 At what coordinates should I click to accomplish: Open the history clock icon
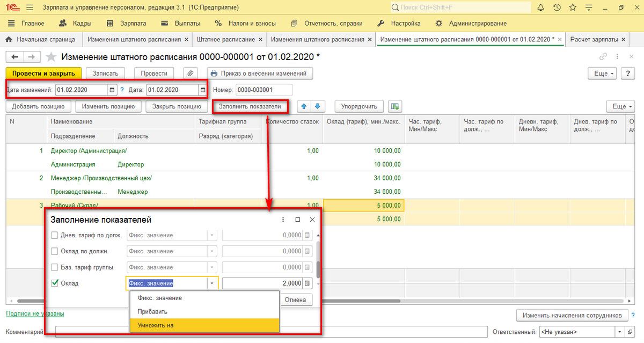[x=557, y=8]
